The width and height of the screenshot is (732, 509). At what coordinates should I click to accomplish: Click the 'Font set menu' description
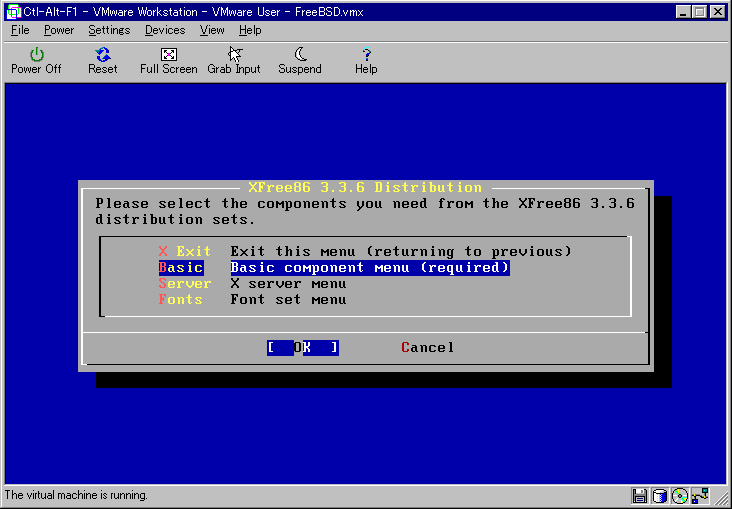[288, 299]
